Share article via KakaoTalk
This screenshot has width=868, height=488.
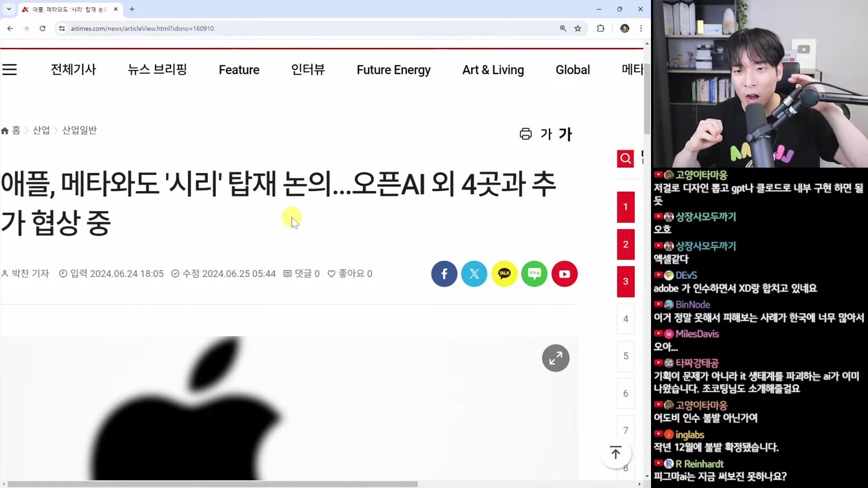[x=504, y=274]
